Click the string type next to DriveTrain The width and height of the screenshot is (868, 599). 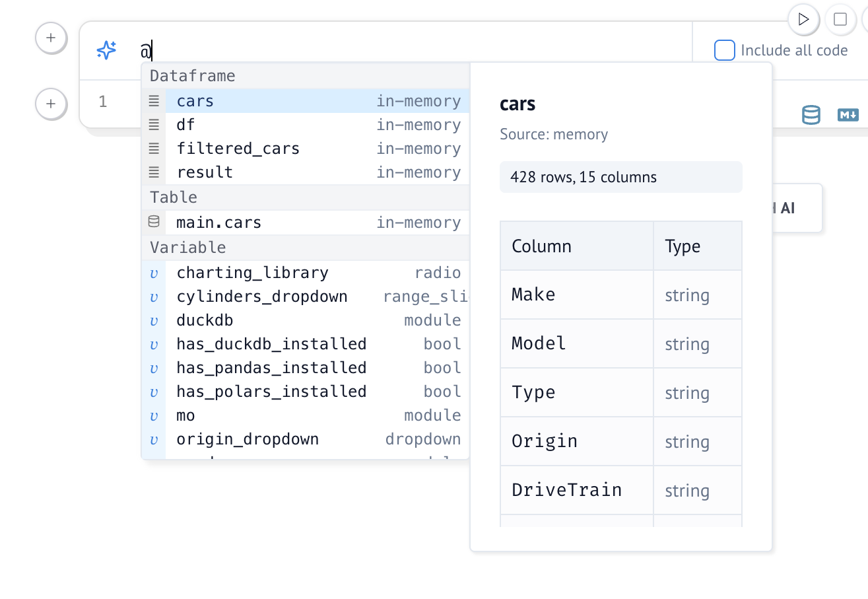click(687, 491)
